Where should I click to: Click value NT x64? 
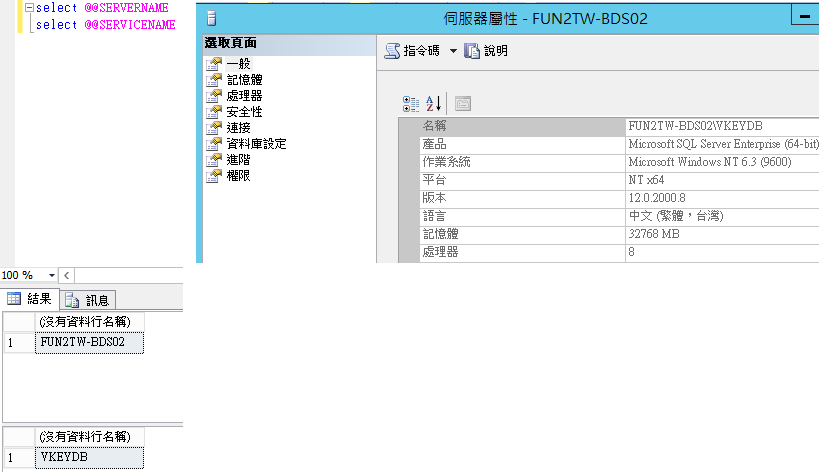tap(646, 180)
